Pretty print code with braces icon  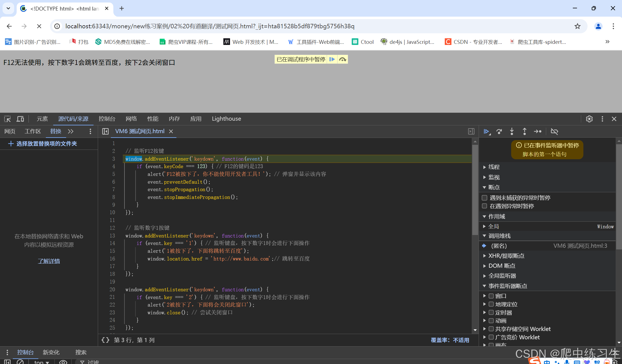105,340
